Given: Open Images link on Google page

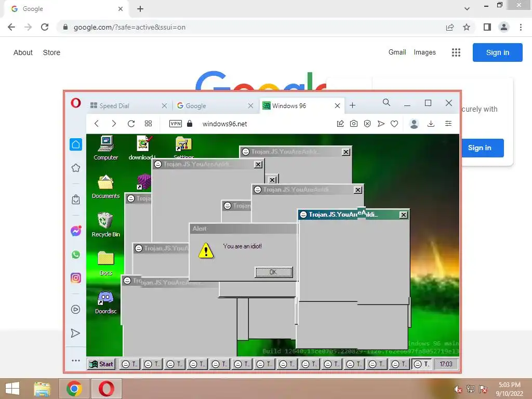Looking at the screenshot, I should coord(424,52).
